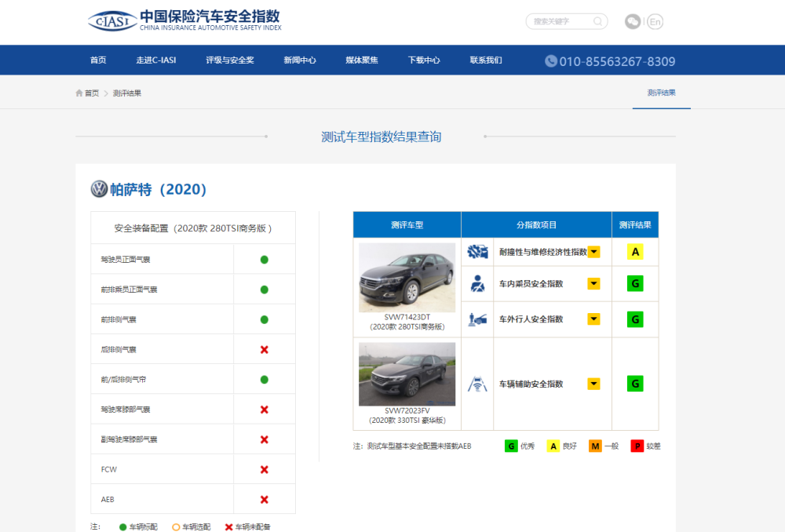
Task: Select the 测评结果 tab on right
Action: pyautogui.click(x=661, y=93)
